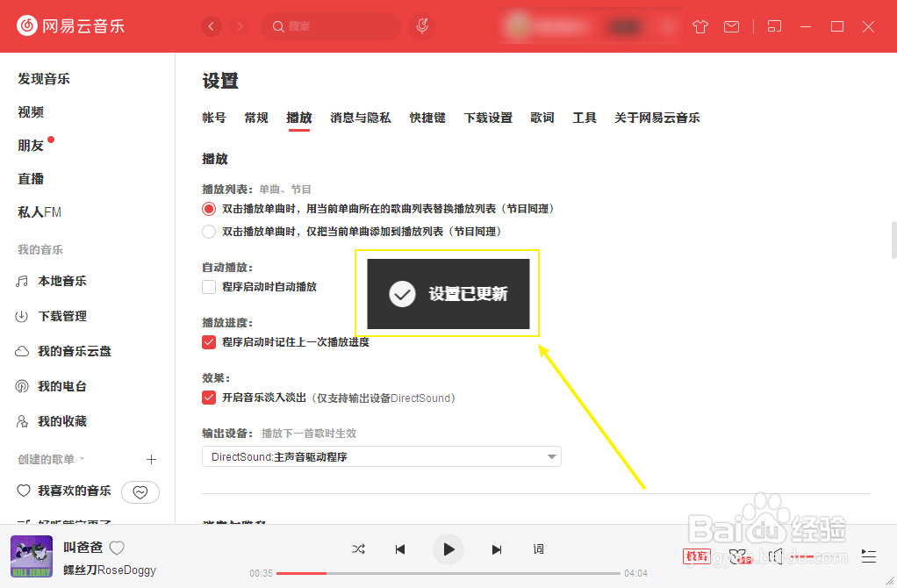Open 我的音乐云盘 cloud icon entry
Image resolution: width=897 pixels, height=588 pixels.
63,351
